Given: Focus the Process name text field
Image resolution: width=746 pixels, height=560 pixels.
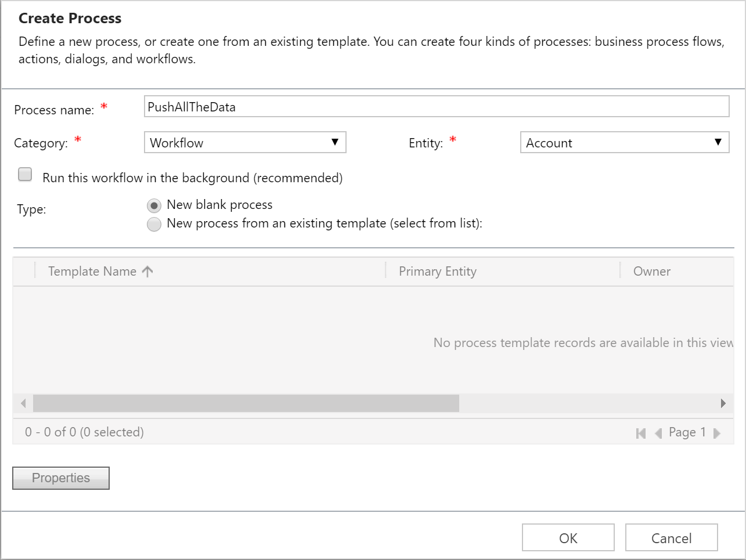Looking at the screenshot, I should click(x=436, y=107).
